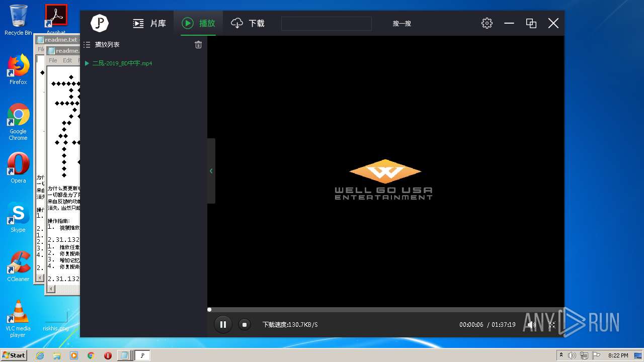Launch CCleaner from desktop
The image size is (644, 362).
coord(18,266)
